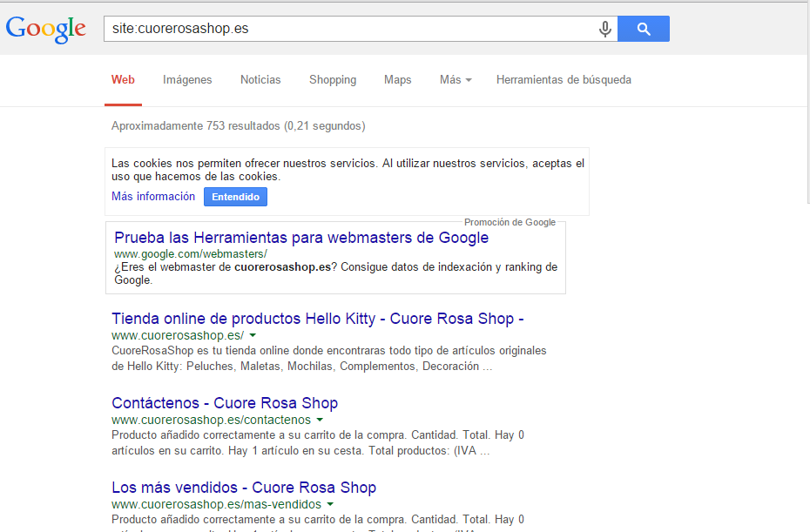Image resolution: width=810 pixels, height=532 pixels.
Task: Click the www.google.com/webmasters/ URL text
Action: coord(191,253)
